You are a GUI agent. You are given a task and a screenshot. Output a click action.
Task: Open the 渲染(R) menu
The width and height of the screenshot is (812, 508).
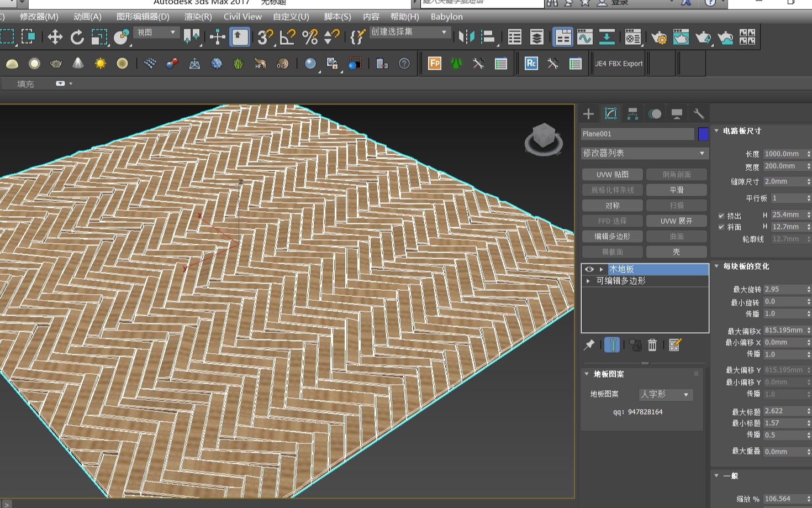[198, 17]
